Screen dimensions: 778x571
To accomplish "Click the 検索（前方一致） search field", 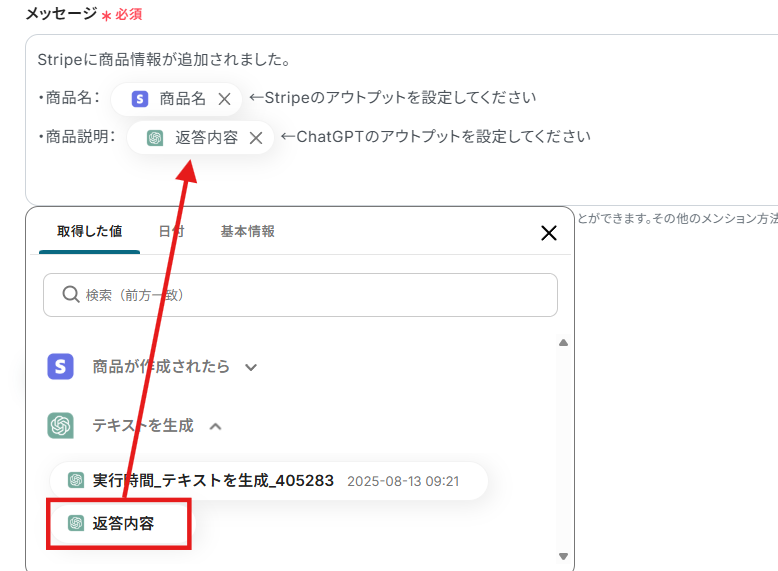I will pyautogui.click(x=300, y=295).
